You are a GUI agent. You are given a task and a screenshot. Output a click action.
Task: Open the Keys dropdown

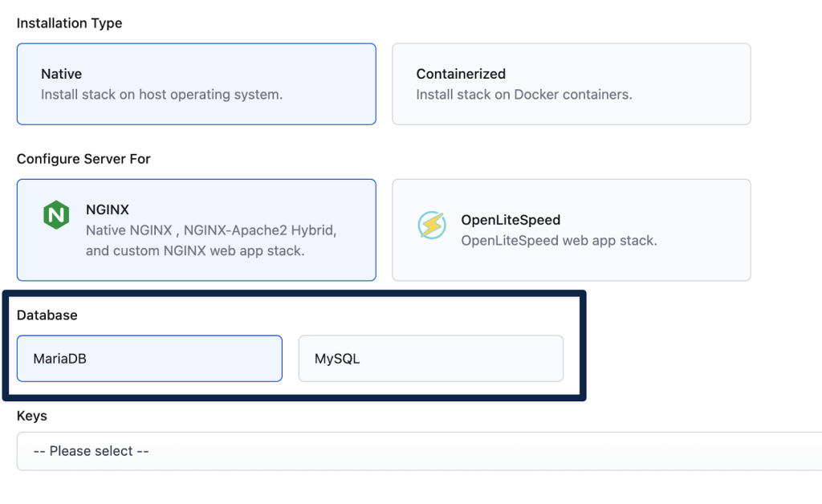pos(417,451)
